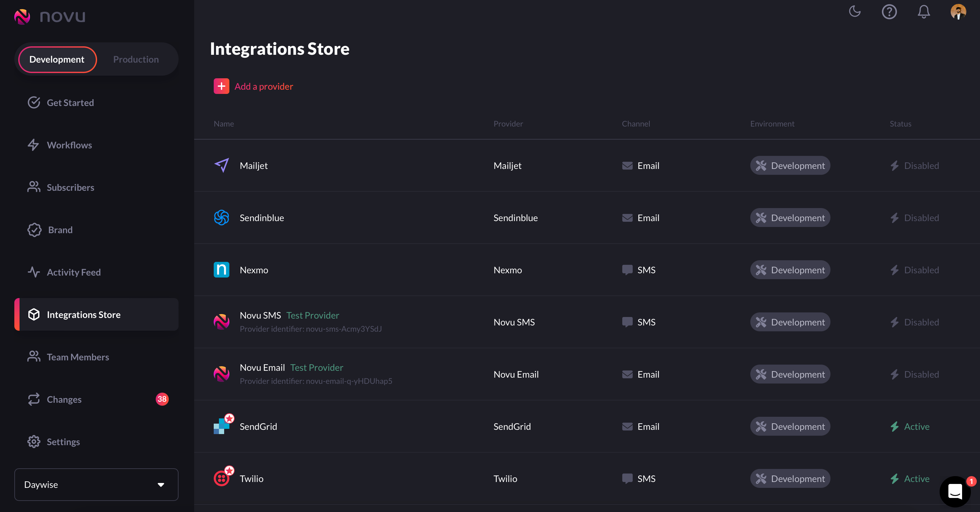The image size is (980, 512).
Task: Click the Sendinblue provider logo
Action: pyautogui.click(x=222, y=218)
